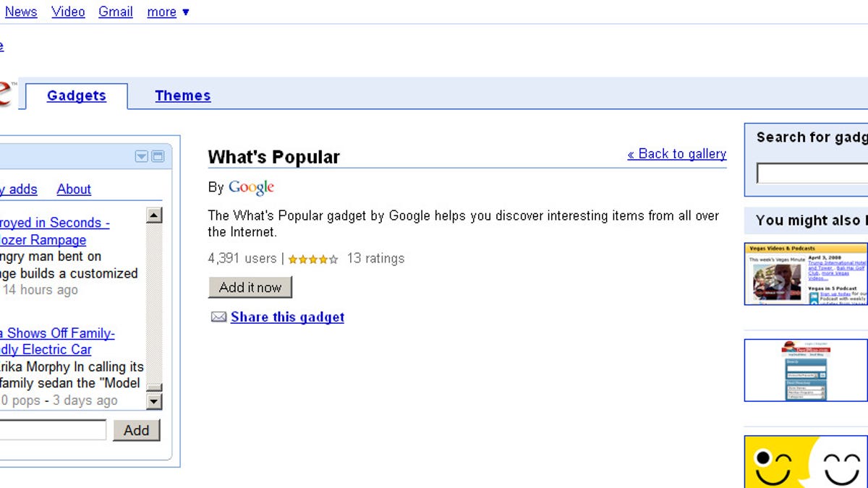Follow the "Back to gallery" link
The height and width of the screenshot is (488, 868).
pyautogui.click(x=676, y=153)
